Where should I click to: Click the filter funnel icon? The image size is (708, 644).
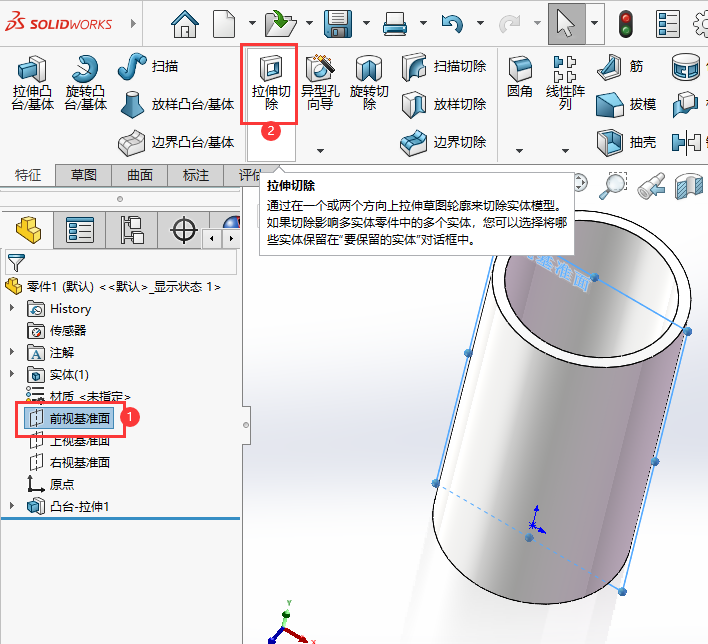click(x=16, y=262)
